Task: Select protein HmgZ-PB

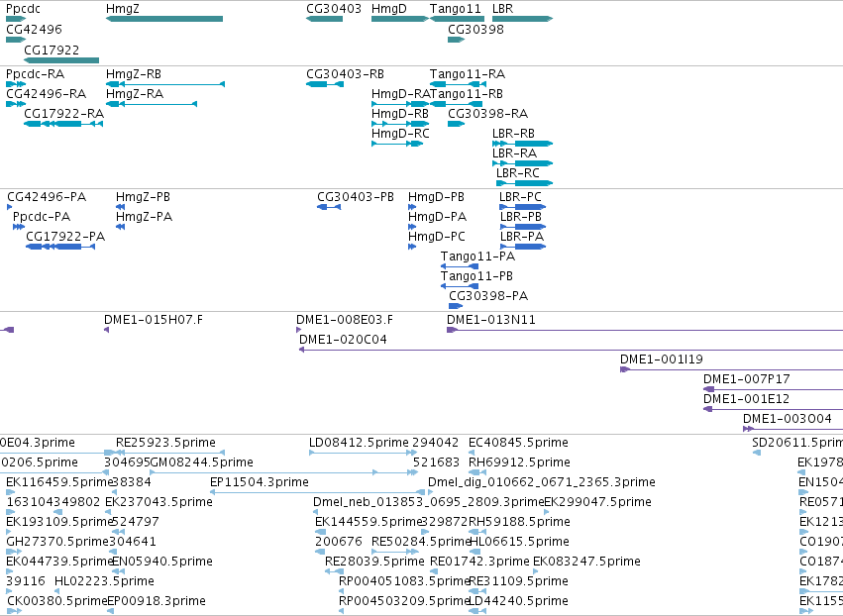Action: [143, 197]
